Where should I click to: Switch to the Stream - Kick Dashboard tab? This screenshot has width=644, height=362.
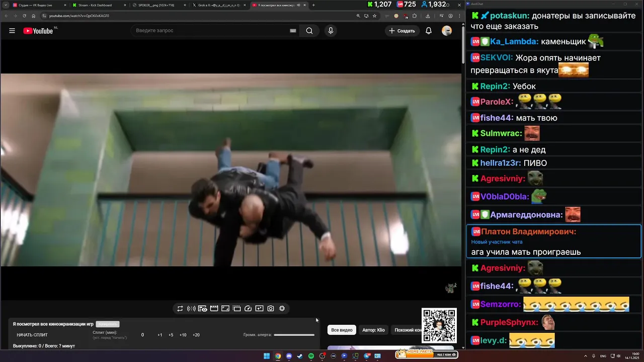pyautogui.click(x=96, y=5)
